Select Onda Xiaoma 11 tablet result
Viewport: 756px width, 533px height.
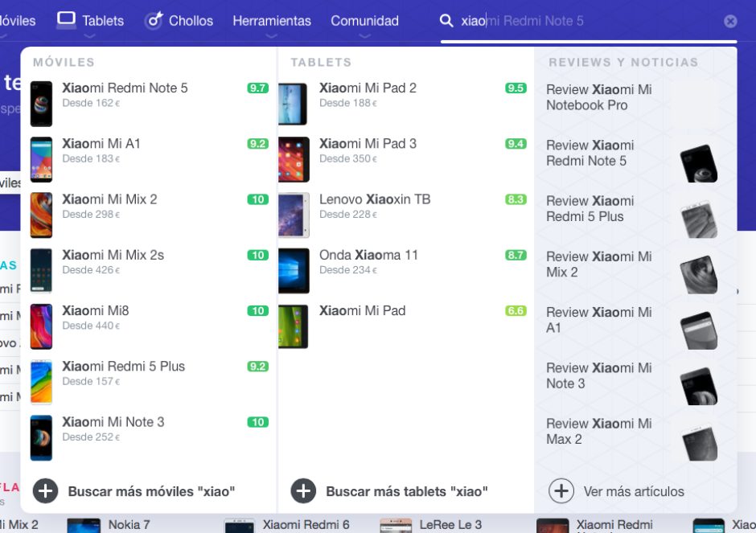[x=404, y=270]
